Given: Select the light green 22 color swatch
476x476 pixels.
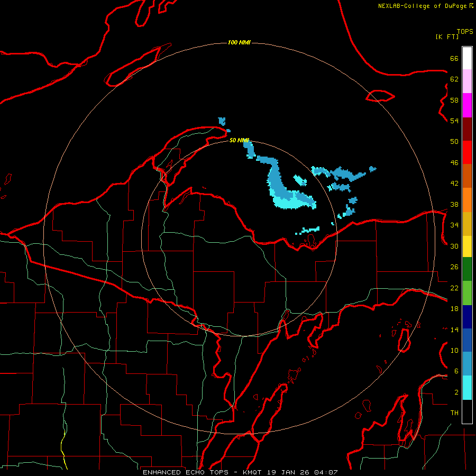Looking at the screenshot, I should tap(467, 293).
